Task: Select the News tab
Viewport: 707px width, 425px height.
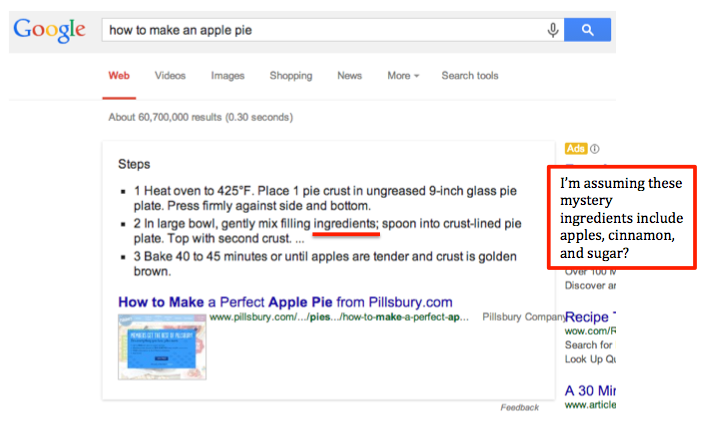Action: coord(349,76)
